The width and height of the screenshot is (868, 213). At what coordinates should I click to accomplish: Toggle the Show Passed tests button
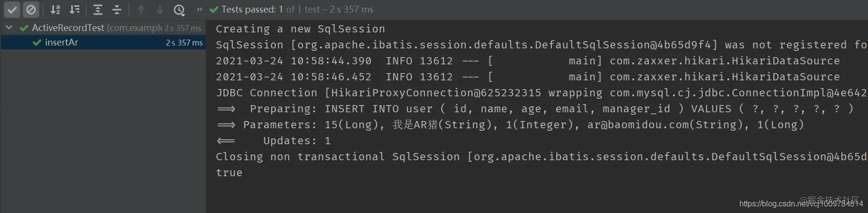point(12,10)
